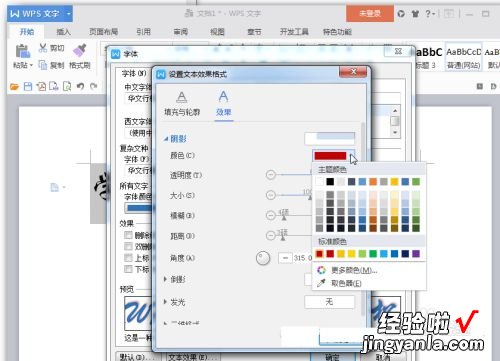Open the red shadow color dropdown
The height and width of the screenshot is (361, 500).
351,156
